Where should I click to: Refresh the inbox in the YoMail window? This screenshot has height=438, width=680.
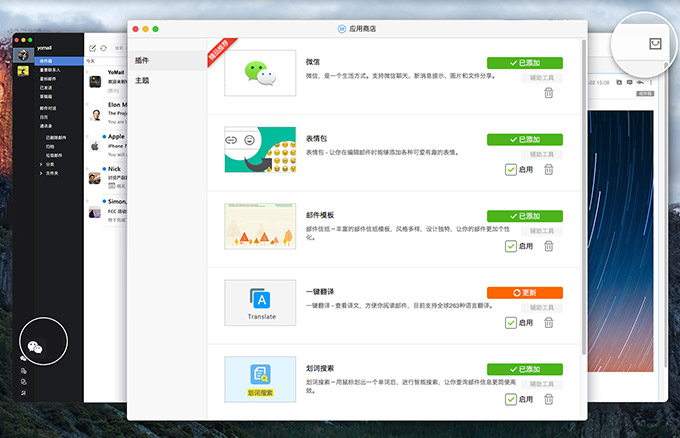pyautogui.click(x=104, y=48)
